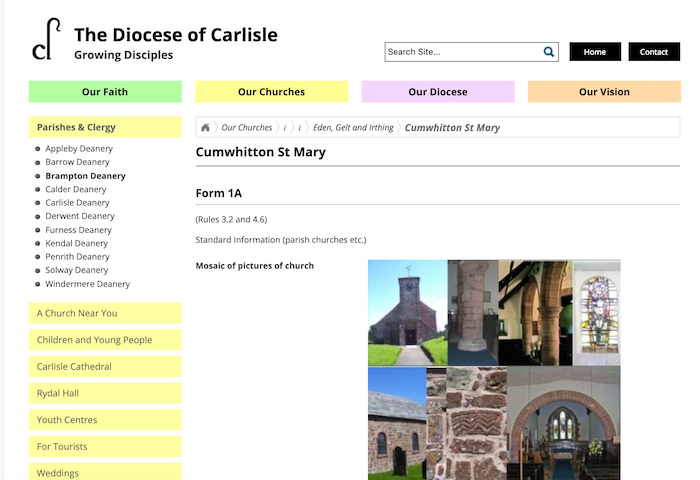Navigate to Windermere Deanery
The width and height of the screenshot is (700, 480).
click(87, 284)
